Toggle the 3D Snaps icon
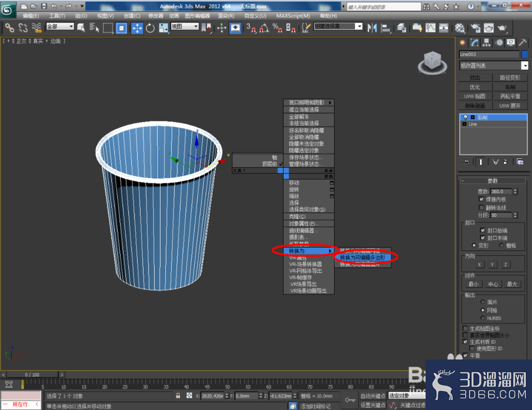 (251, 28)
